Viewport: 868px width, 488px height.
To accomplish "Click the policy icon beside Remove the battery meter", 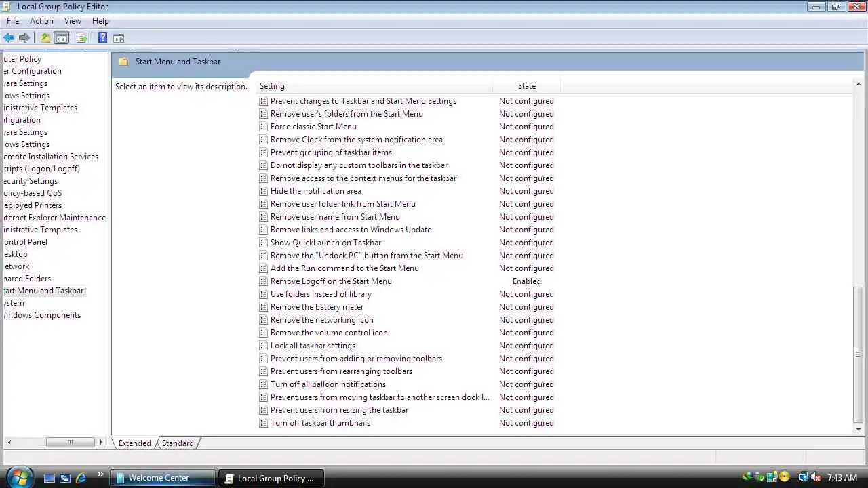I will point(264,307).
